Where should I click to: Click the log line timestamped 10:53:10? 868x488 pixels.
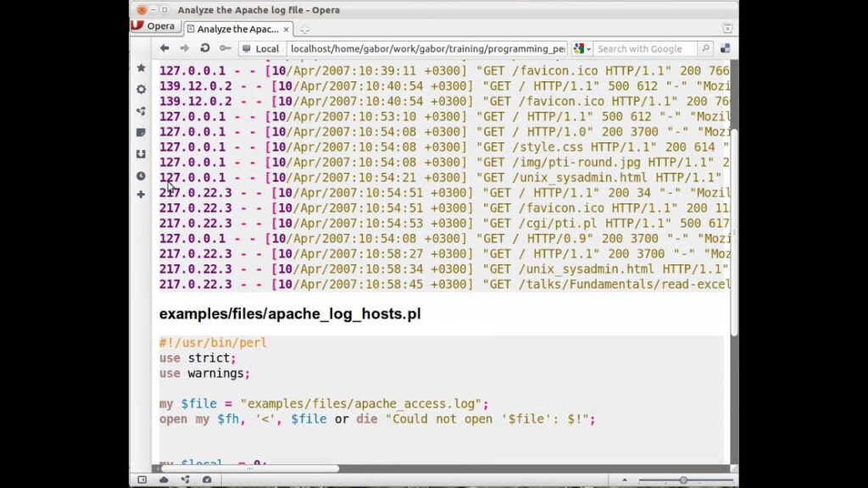[x=444, y=117]
